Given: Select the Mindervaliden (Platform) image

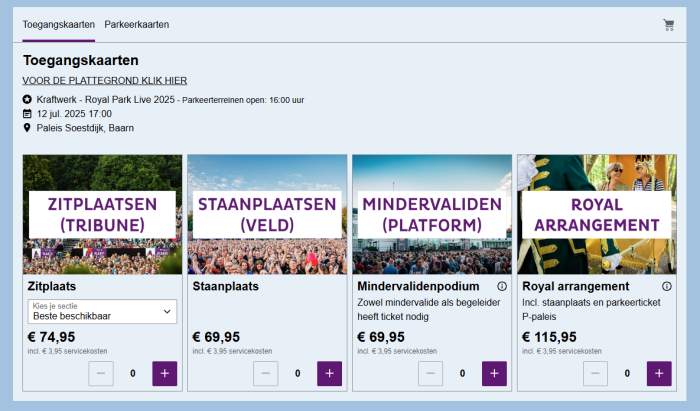Looking at the screenshot, I should coord(432,214).
